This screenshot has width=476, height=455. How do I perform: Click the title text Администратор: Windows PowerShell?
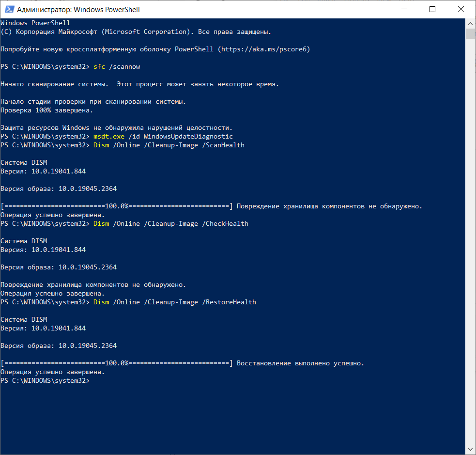coord(77,9)
